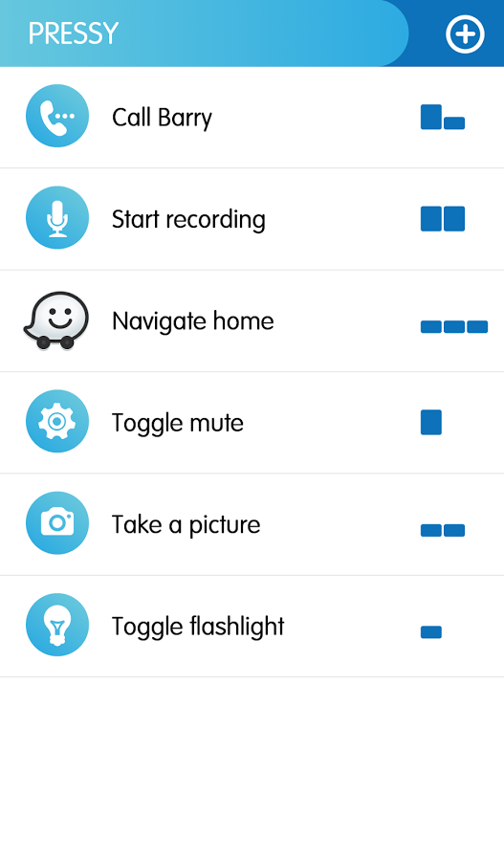
Task: Open the Call Barry action
Action: pyautogui.click(x=252, y=117)
